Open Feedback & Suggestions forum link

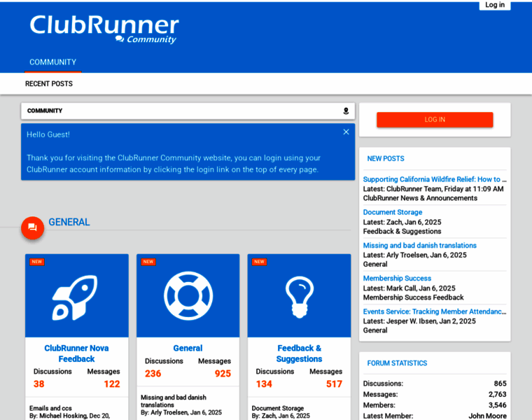pos(300,353)
